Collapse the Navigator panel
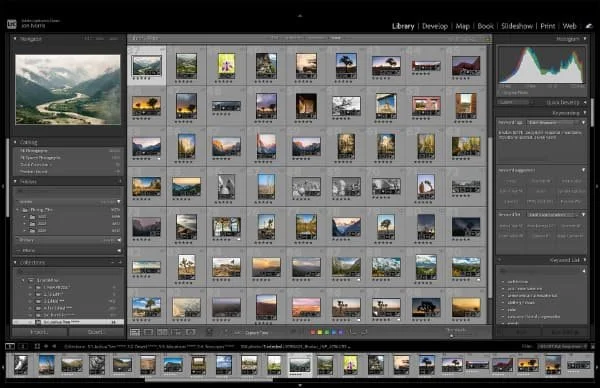 point(15,39)
